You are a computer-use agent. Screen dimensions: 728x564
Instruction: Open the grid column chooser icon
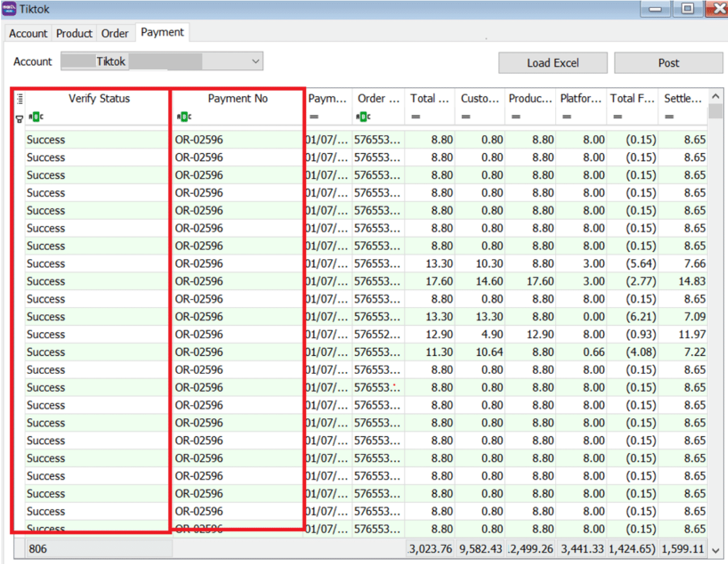[20, 99]
